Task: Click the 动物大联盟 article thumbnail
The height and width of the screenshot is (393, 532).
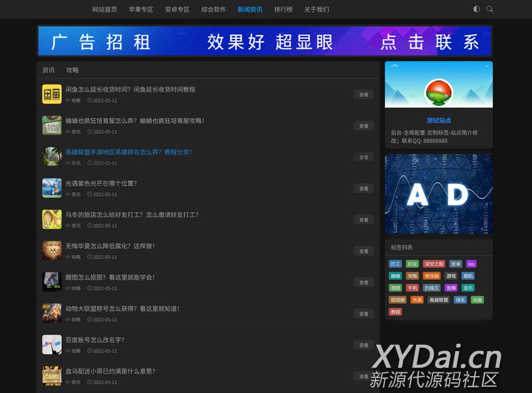Action: tap(51, 314)
